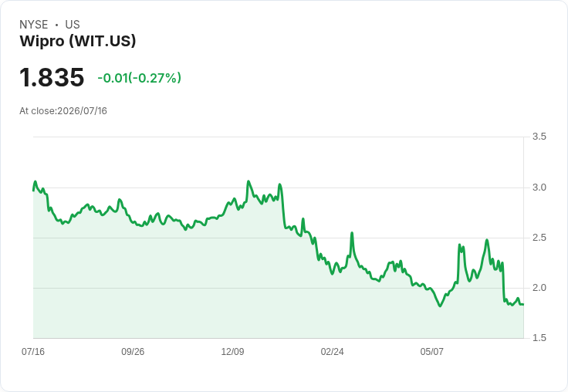Click the 3.5 y-axis price label
Viewport: 568px width, 392px height.
point(539,137)
